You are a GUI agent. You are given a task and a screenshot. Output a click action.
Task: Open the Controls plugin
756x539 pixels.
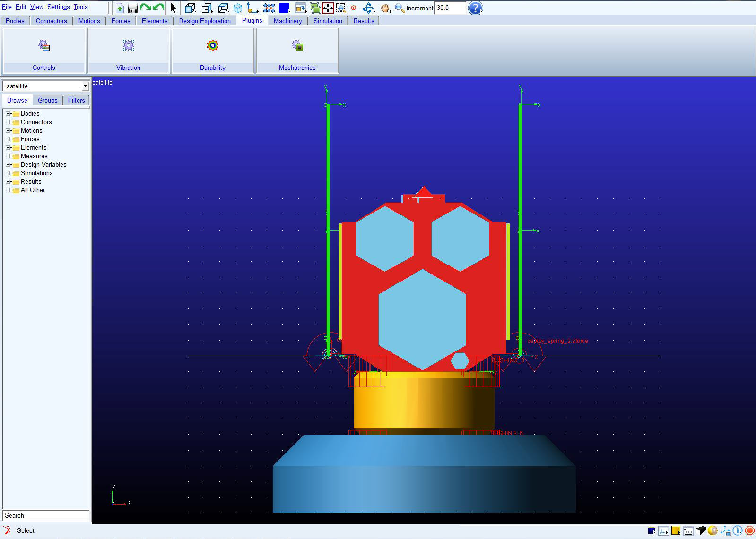coord(44,51)
